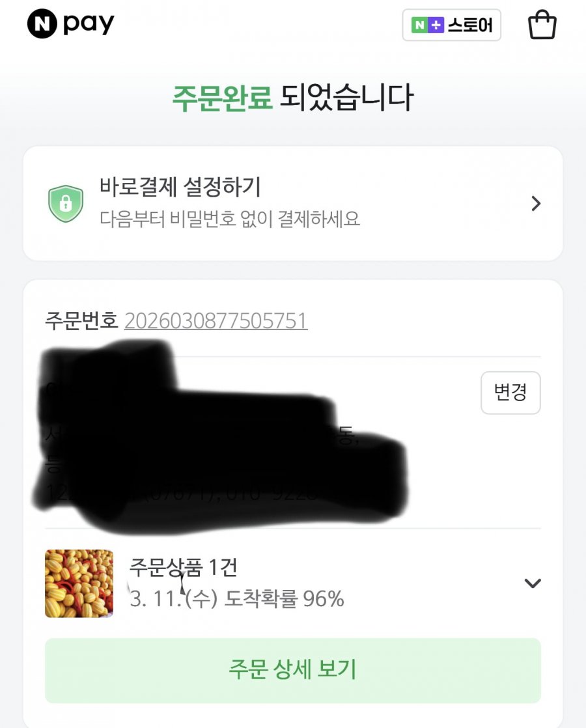
Task: Tap the 스토어 text in the header
Action: 469,26
